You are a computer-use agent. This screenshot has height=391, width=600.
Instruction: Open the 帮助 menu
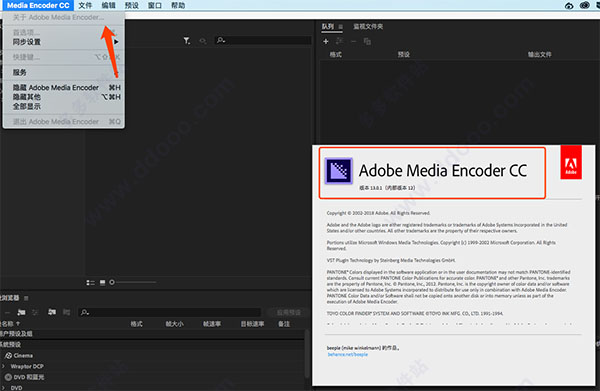[178, 5]
